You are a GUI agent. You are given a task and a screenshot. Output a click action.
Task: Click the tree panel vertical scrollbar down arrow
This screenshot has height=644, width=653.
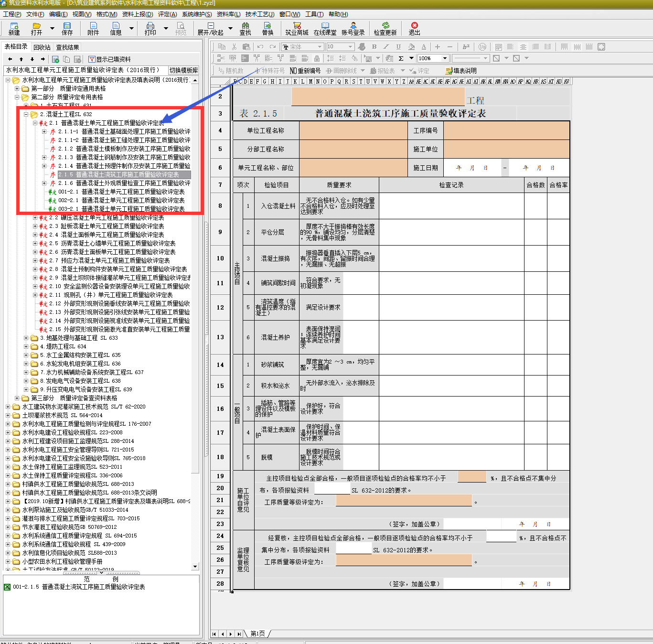point(195,567)
